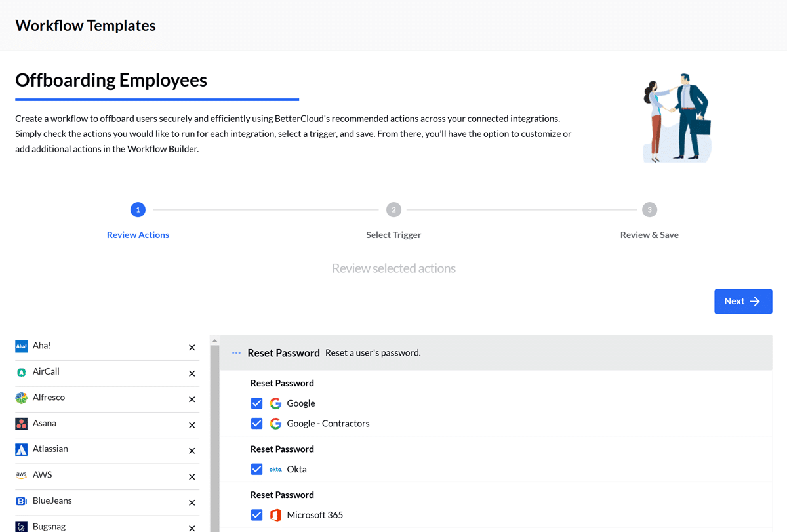The width and height of the screenshot is (787, 532).
Task: Click the Workflow Templates page title
Action: (85, 26)
